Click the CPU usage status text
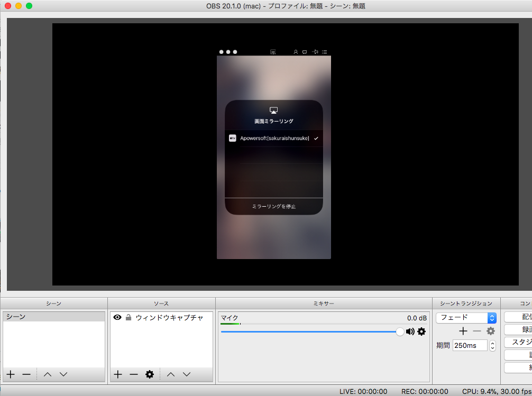Image resolution: width=532 pixels, height=396 pixels. [497, 391]
